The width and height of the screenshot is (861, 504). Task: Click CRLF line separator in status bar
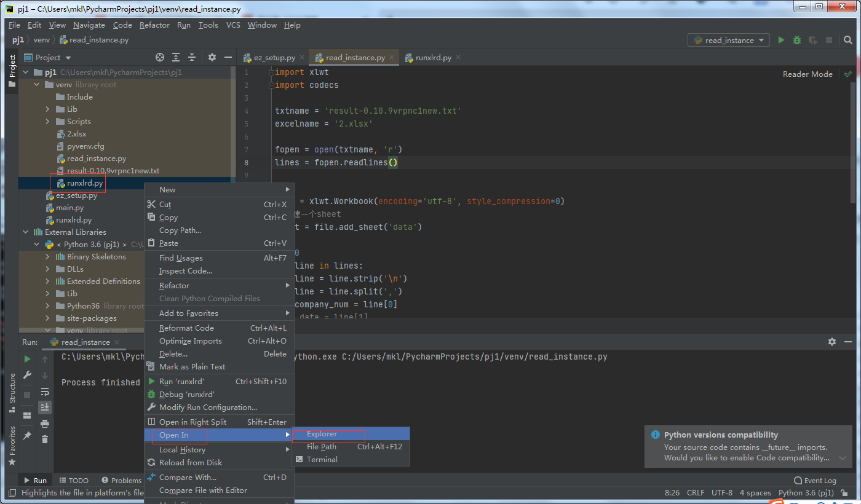click(x=696, y=493)
